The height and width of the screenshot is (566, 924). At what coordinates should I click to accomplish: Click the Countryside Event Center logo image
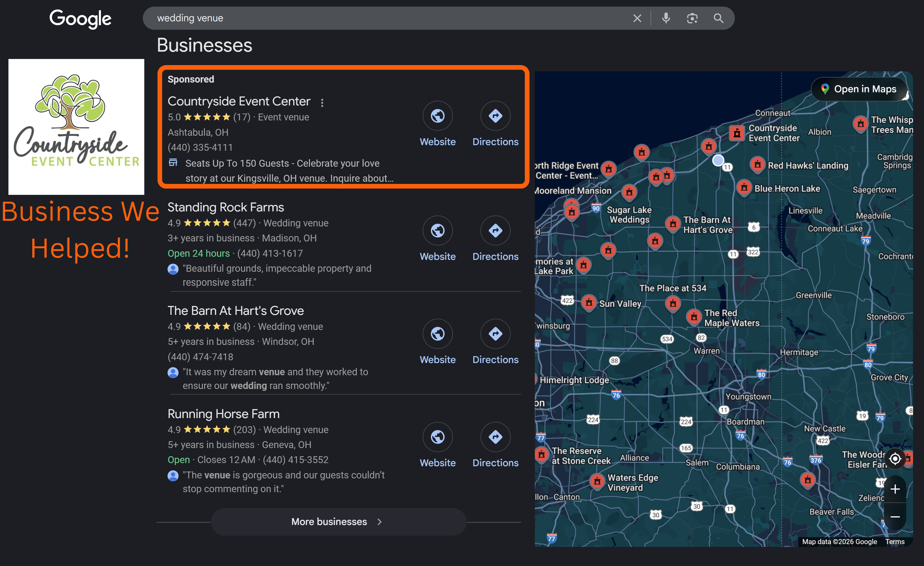point(76,126)
